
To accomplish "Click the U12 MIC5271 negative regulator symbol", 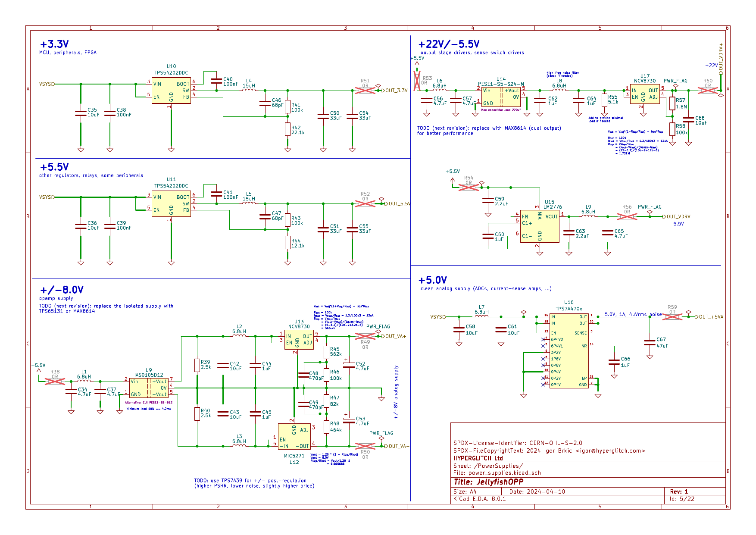I will (294, 436).
